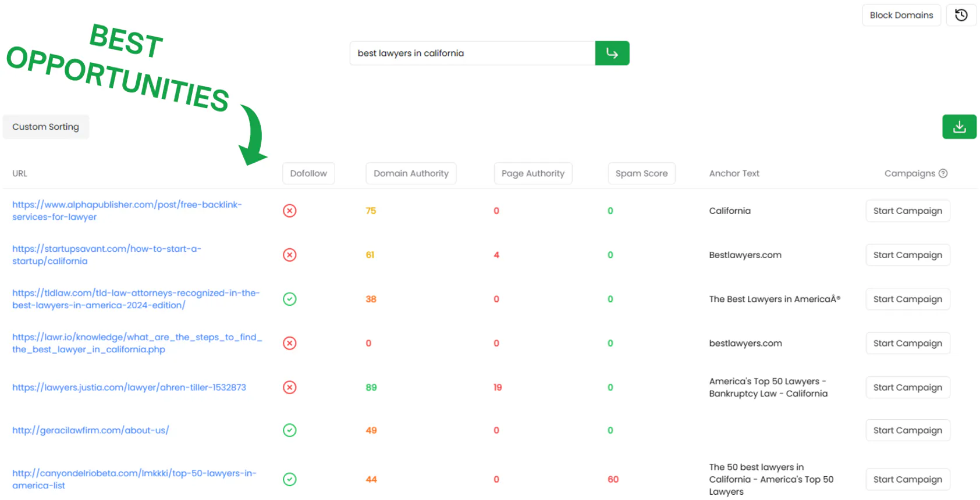This screenshot has height=500, width=980.
Task: Click dofollow green check for geracilawfirm row
Action: coord(290,430)
